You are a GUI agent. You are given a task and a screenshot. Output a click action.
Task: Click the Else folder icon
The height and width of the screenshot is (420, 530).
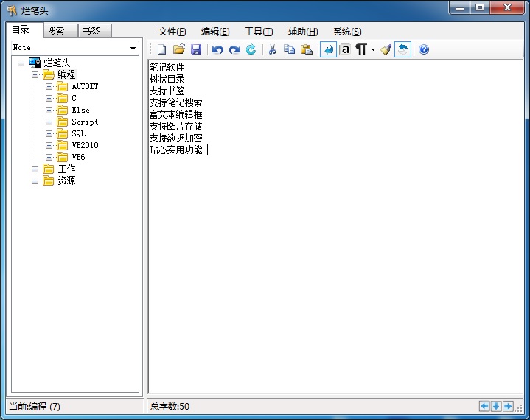[62, 110]
